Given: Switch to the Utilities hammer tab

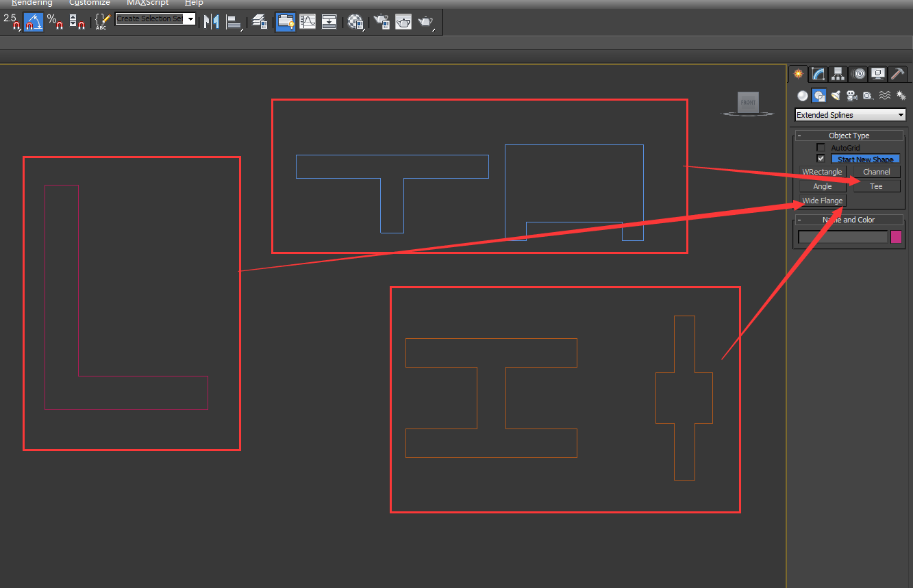Looking at the screenshot, I should [898, 74].
